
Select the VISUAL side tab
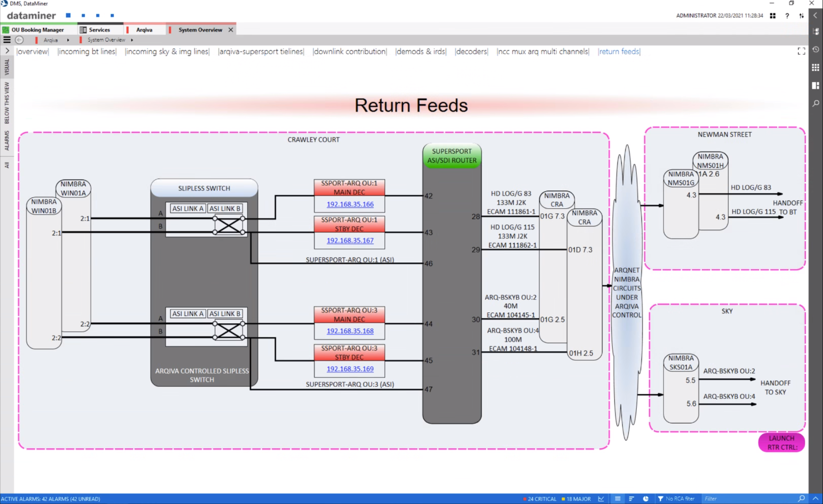coord(7,67)
